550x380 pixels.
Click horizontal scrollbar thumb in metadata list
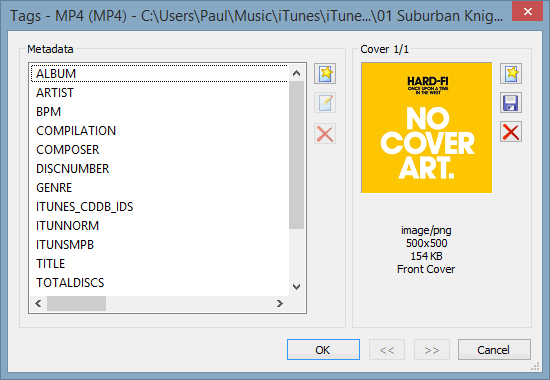click(76, 303)
